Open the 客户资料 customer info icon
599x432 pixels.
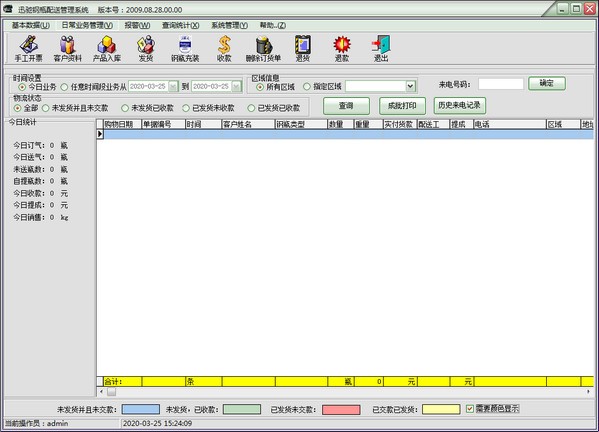coord(68,49)
